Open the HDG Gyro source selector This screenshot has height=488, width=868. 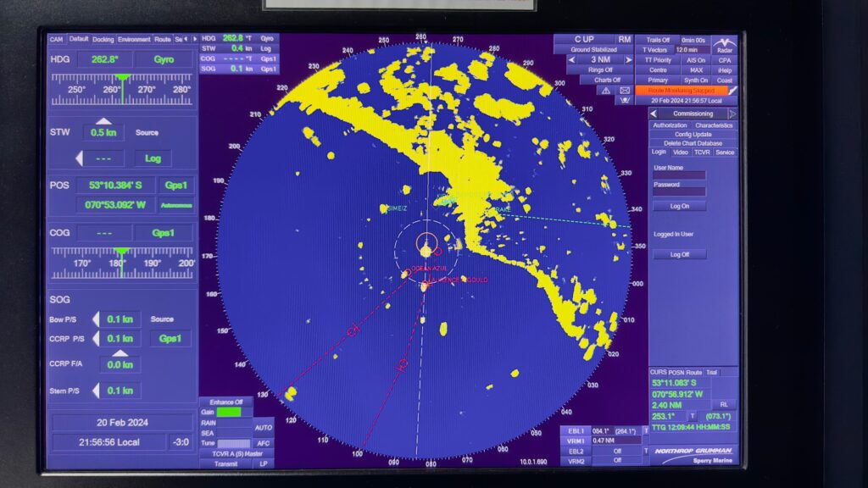(164, 60)
